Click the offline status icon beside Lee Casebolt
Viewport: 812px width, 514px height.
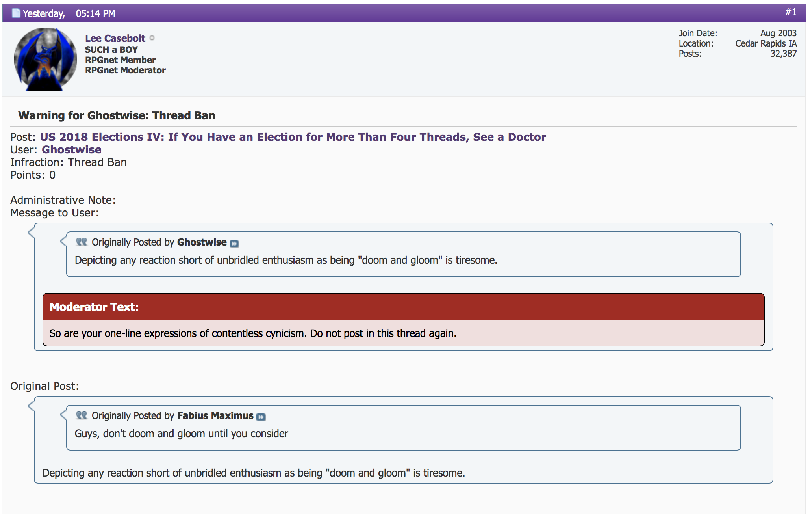(x=152, y=38)
